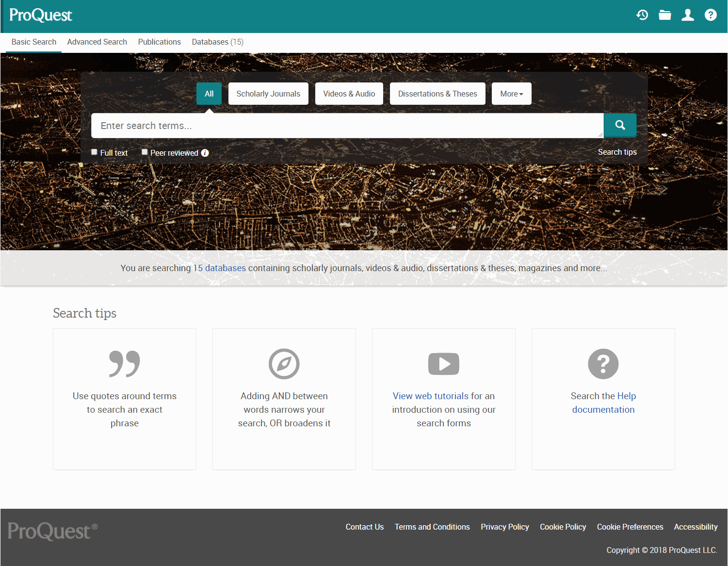The width and height of the screenshot is (728, 566).
Task: Check the Peer reviewed option
Action: point(145,152)
